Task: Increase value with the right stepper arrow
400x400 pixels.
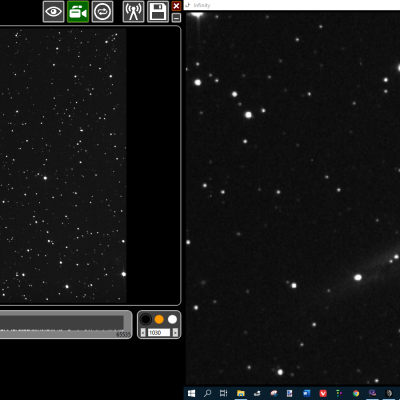Action: (175, 332)
